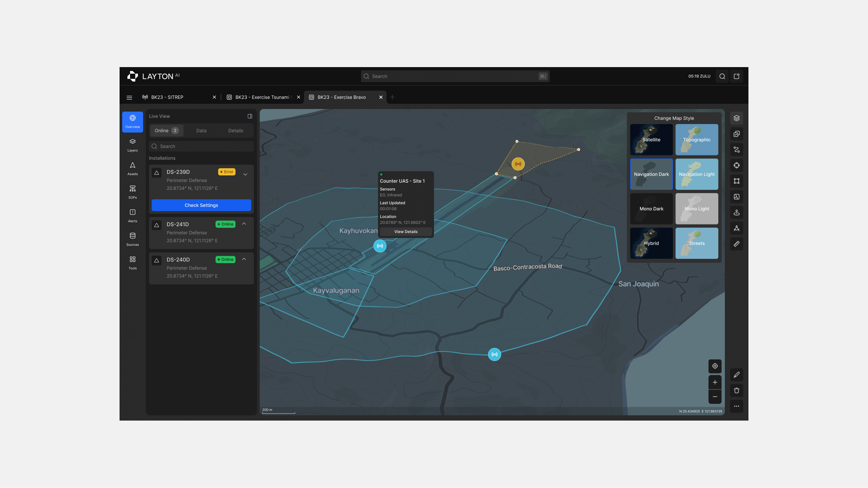This screenshot has height=488, width=868.
Task: Open the Assets sidebar section
Action: tap(132, 169)
